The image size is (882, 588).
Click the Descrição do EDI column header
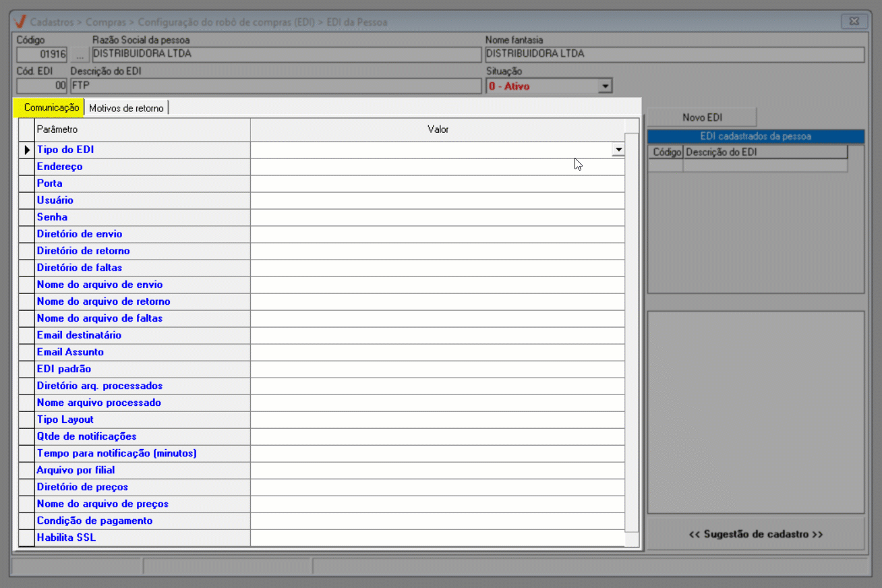pyautogui.click(x=765, y=152)
